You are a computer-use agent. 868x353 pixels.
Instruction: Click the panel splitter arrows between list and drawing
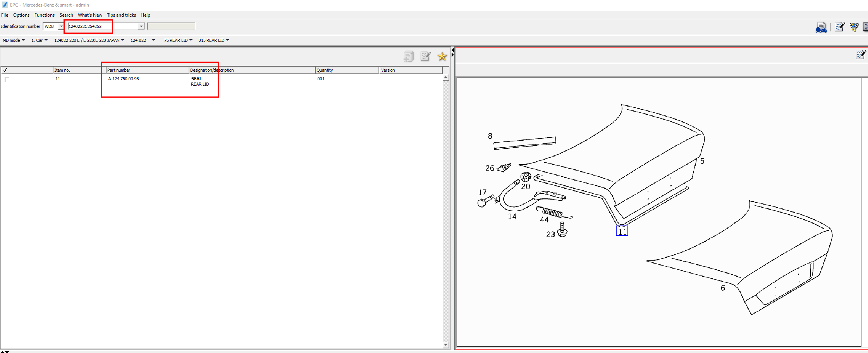point(452,52)
